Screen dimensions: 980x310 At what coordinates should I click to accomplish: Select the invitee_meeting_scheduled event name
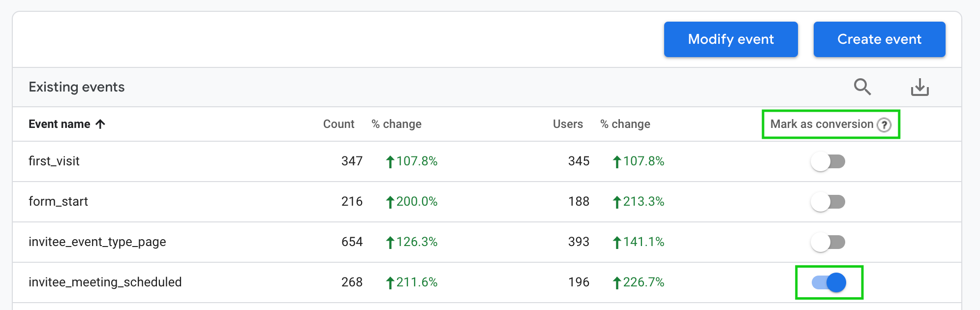105,282
